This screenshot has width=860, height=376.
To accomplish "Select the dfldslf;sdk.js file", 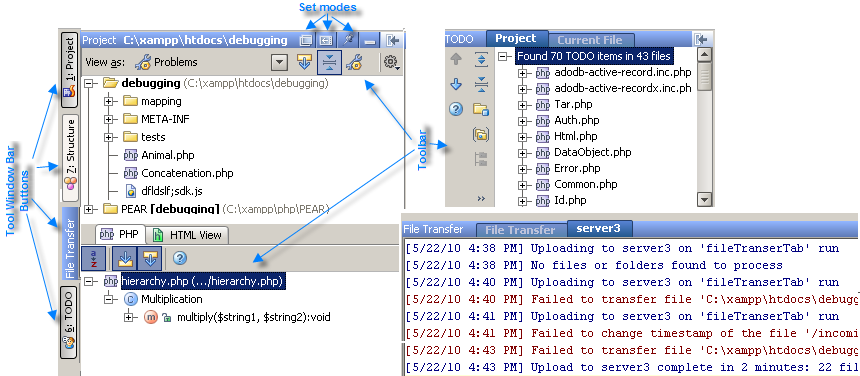I will click(x=173, y=191).
